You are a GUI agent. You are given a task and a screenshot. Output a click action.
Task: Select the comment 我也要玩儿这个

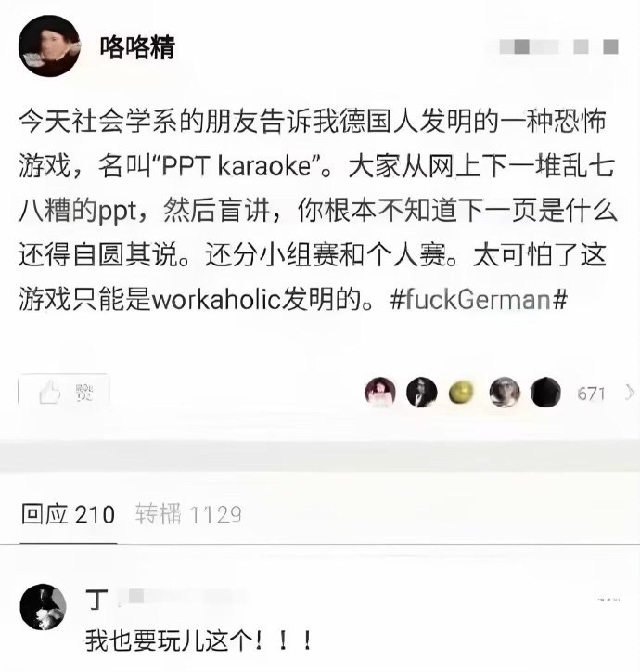[x=199, y=641]
